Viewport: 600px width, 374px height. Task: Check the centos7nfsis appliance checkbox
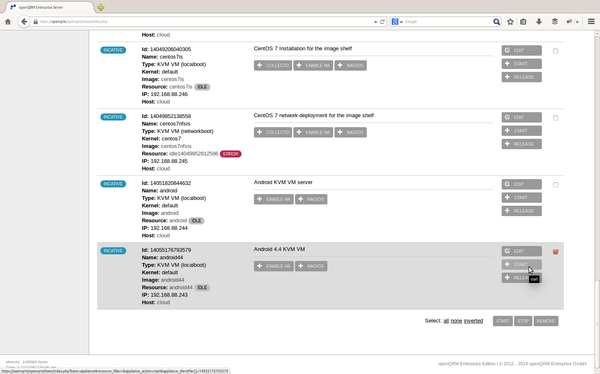pyautogui.click(x=556, y=118)
